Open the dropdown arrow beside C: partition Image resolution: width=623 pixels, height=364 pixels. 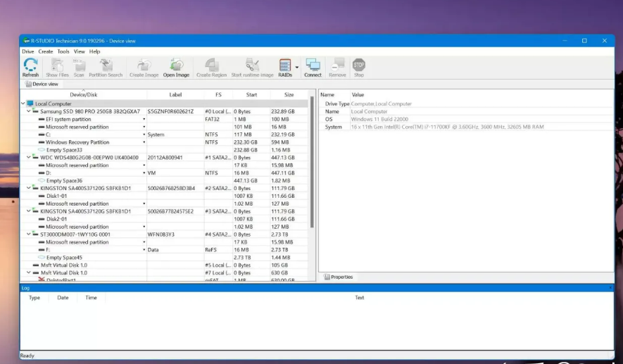click(x=144, y=134)
